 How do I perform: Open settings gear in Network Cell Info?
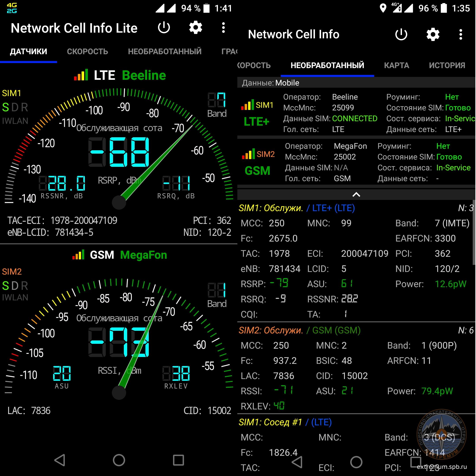[x=433, y=34]
